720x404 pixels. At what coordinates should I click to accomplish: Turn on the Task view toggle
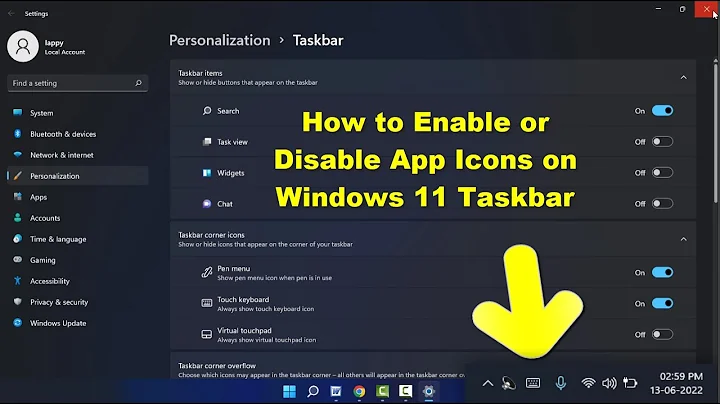[662, 141]
